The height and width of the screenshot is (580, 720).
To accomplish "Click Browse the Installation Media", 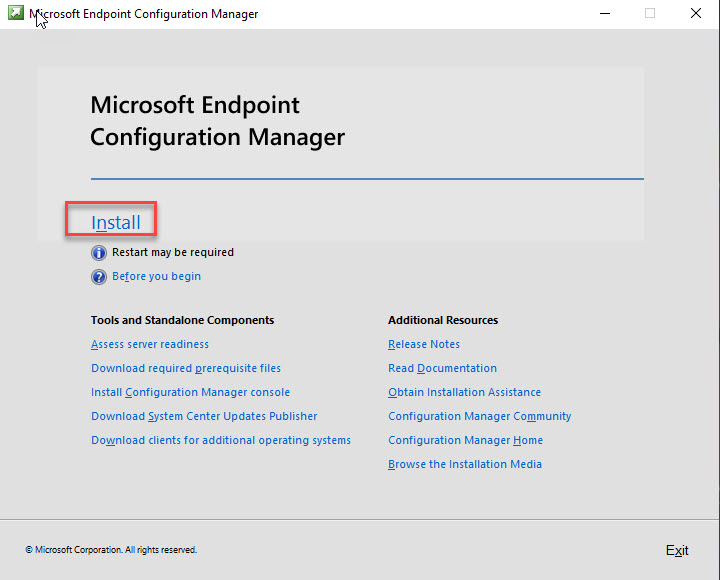I will pyautogui.click(x=465, y=465).
